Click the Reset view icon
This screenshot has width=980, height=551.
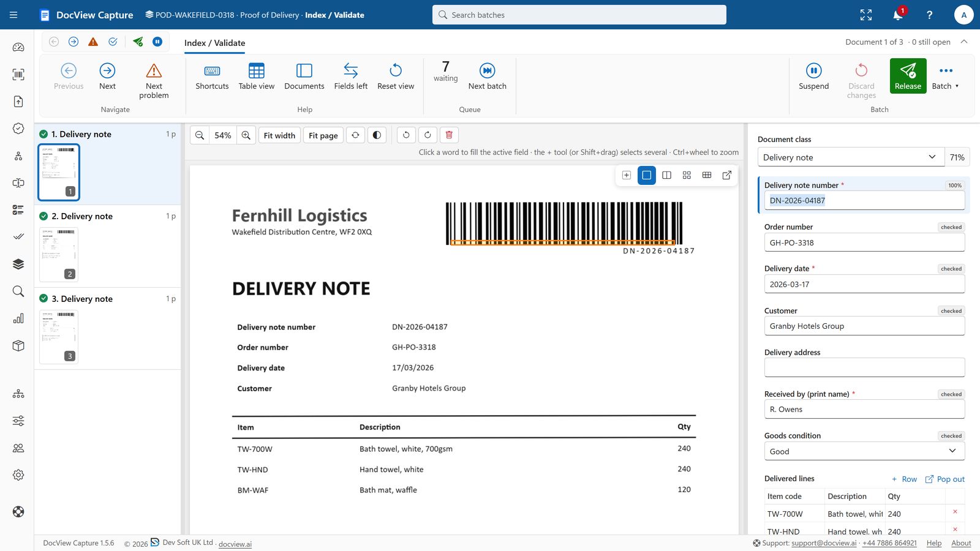pyautogui.click(x=396, y=70)
